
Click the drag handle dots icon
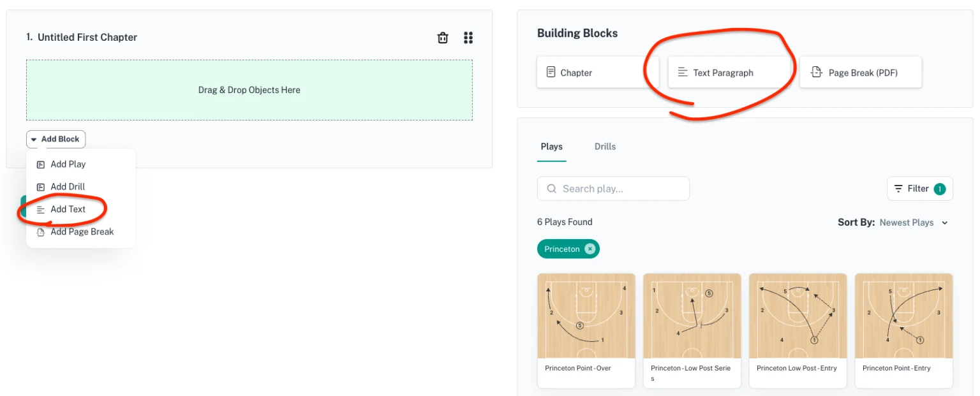(x=468, y=38)
